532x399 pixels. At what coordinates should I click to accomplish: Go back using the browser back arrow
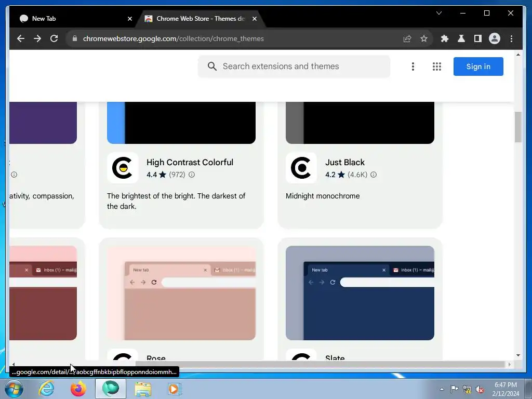21,38
